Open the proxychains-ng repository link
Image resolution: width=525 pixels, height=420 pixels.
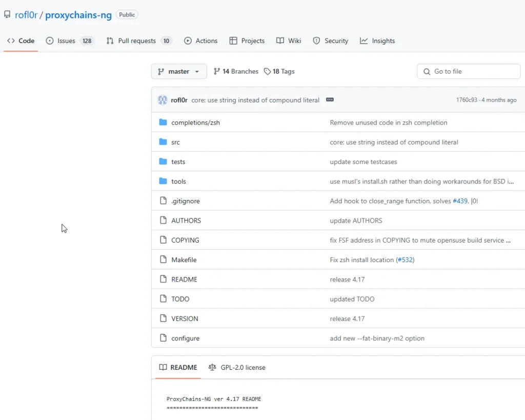pos(78,15)
